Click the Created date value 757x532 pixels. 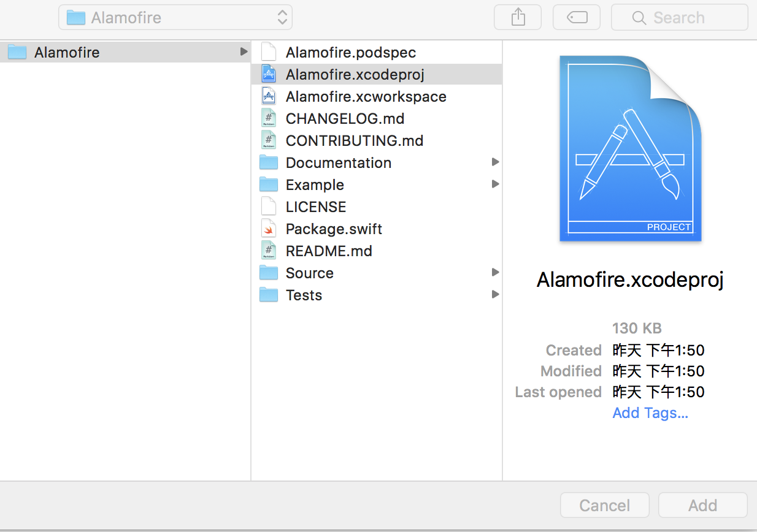point(658,351)
